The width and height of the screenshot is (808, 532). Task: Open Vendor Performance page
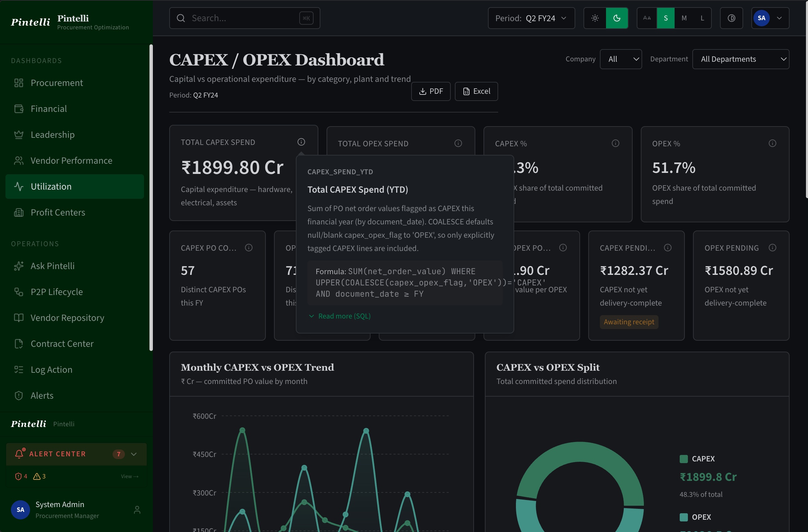pos(75,161)
